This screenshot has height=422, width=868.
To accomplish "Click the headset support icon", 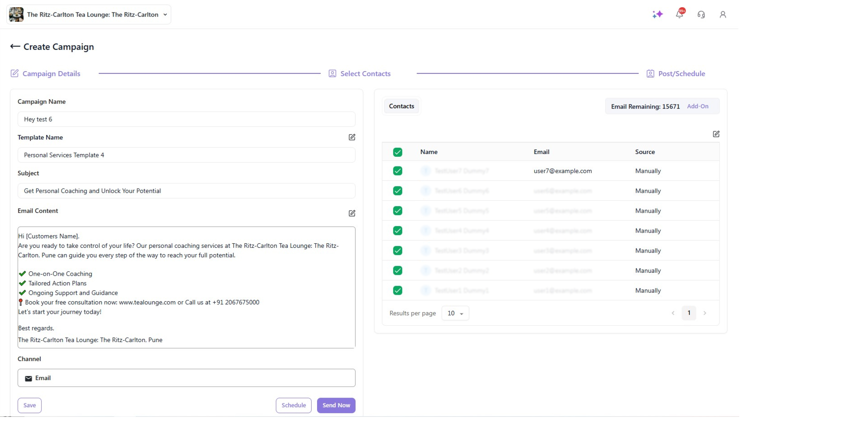I will click(701, 14).
